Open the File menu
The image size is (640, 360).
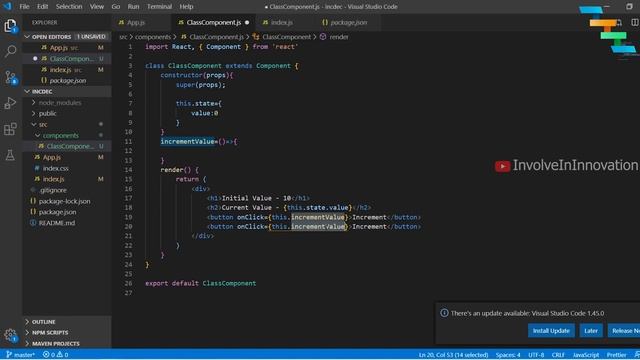pyautogui.click(x=24, y=7)
